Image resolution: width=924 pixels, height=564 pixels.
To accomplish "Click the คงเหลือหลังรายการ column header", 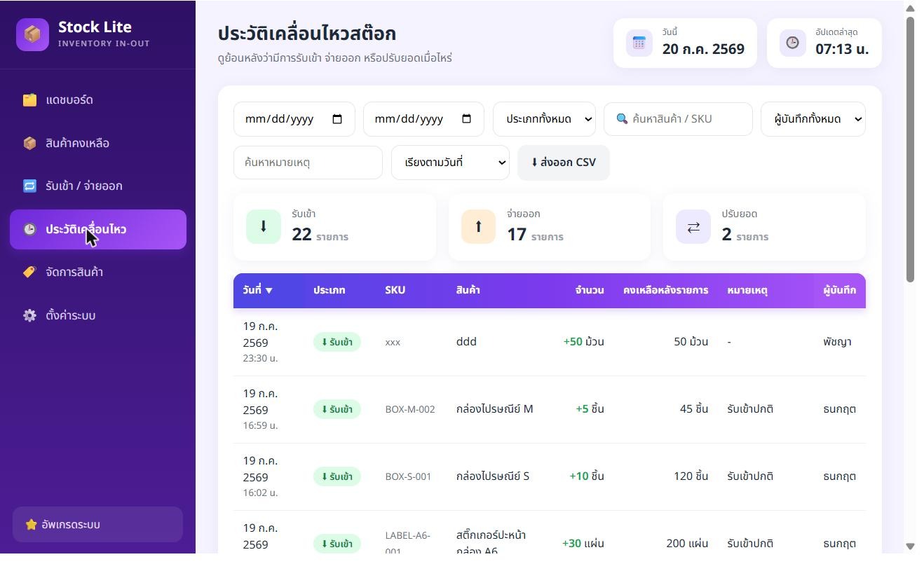I will coord(665,290).
